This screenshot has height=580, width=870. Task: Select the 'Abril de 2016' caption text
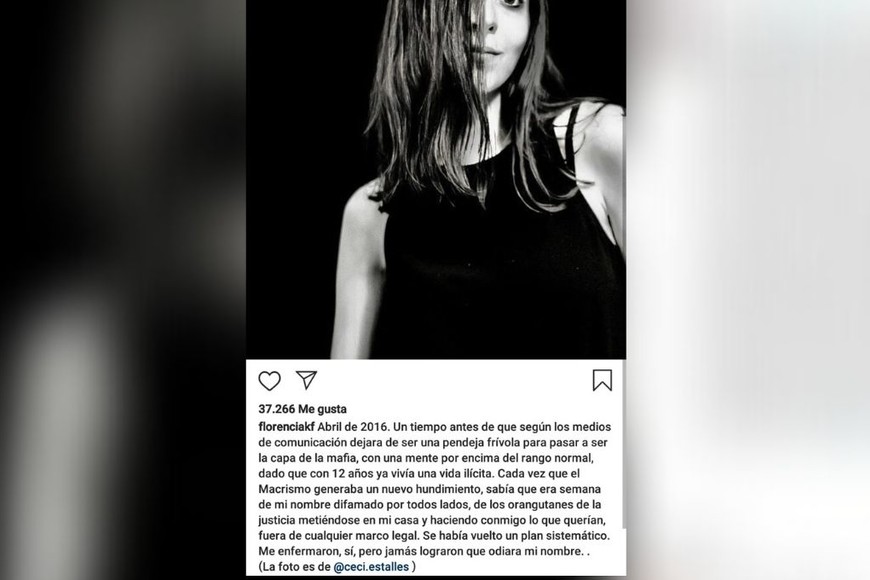(354, 427)
